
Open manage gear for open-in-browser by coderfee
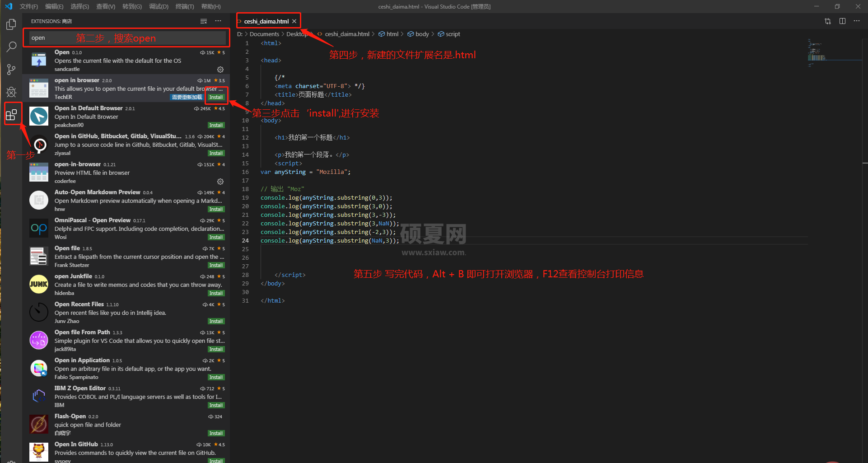coord(220,182)
